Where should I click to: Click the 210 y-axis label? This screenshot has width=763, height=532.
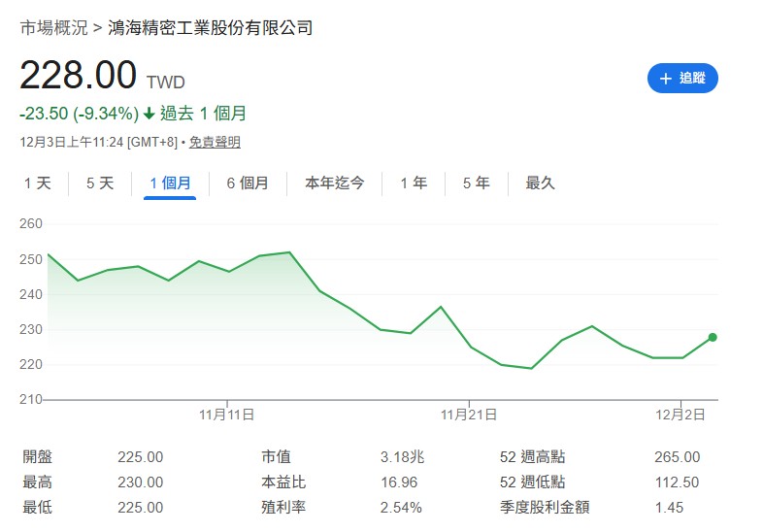[x=31, y=400]
